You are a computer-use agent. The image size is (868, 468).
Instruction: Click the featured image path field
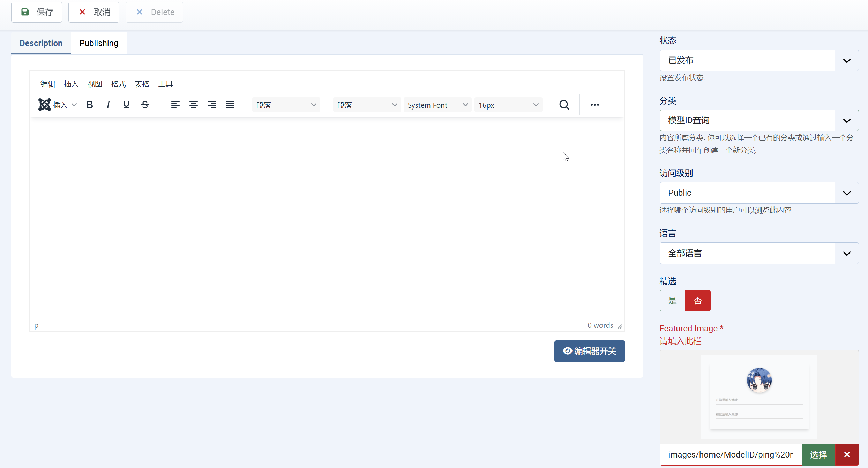tap(731, 455)
